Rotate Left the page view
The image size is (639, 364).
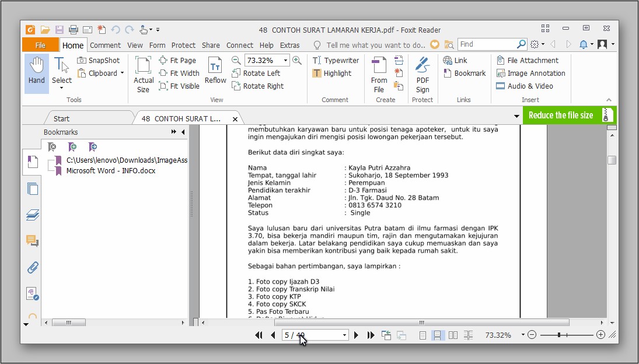[256, 73]
